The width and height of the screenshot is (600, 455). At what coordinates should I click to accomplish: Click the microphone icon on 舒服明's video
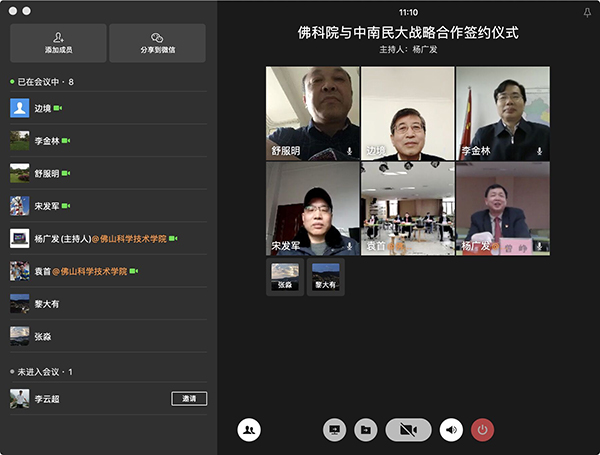350,151
